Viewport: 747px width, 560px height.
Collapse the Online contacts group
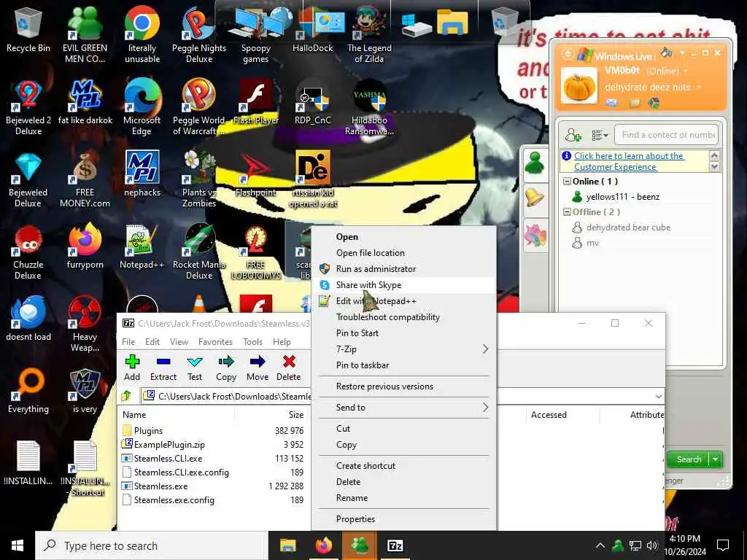pyautogui.click(x=567, y=182)
